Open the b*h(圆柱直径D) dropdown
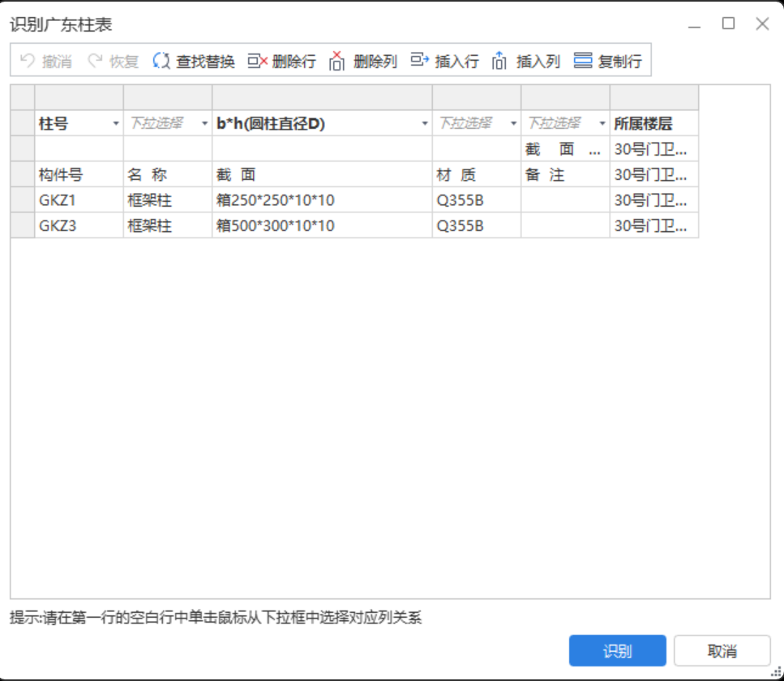 click(425, 123)
